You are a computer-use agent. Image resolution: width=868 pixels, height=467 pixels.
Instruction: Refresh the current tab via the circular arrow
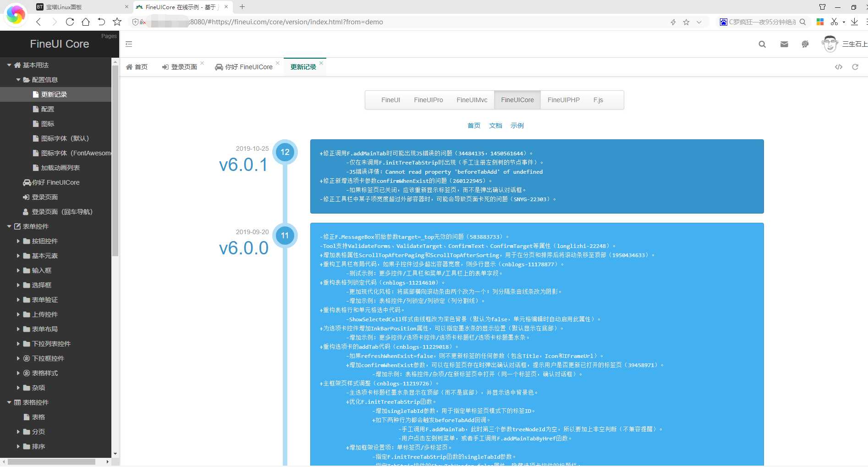pyautogui.click(x=855, y=67)
